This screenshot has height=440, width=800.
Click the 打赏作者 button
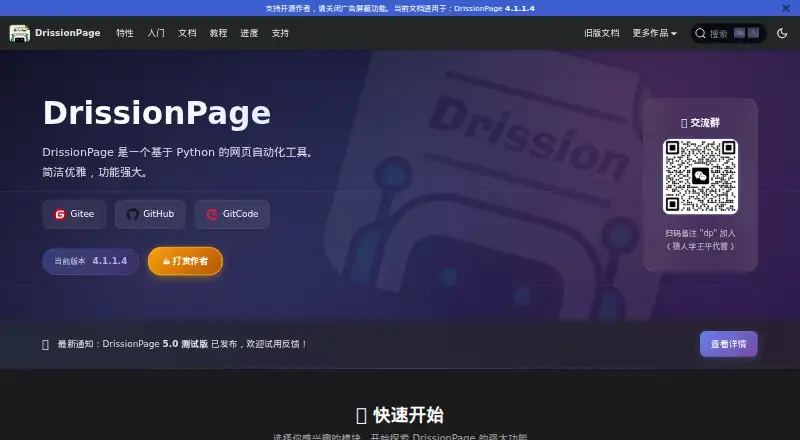pyautogui.click(x=185, y=261)
